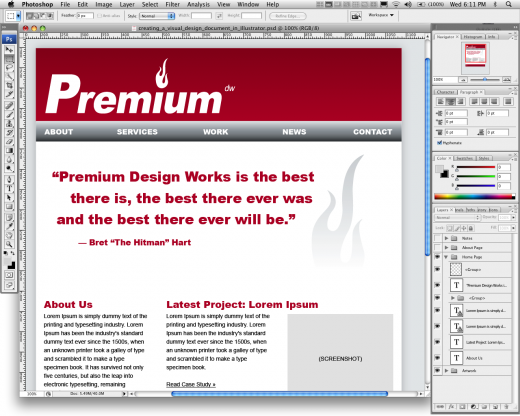This screenshot has width=520, height=416.
Task: Open the Layer menu
Action: 127,4
